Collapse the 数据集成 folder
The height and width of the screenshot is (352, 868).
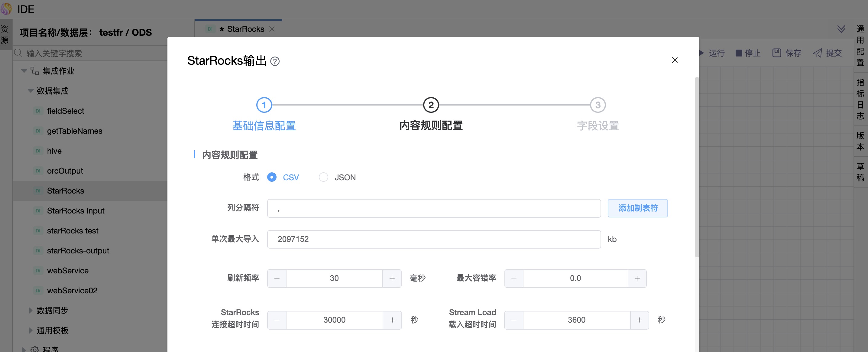point(31,91)
